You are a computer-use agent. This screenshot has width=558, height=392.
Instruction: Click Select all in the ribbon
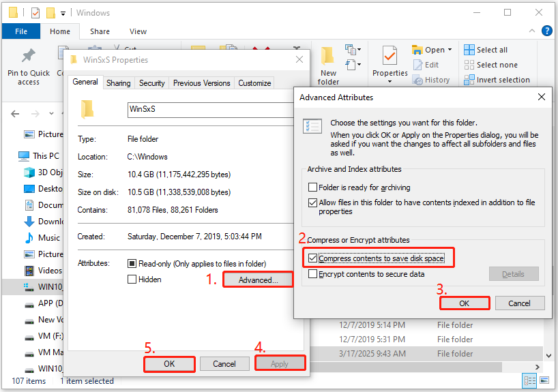(x=485, y=50)
